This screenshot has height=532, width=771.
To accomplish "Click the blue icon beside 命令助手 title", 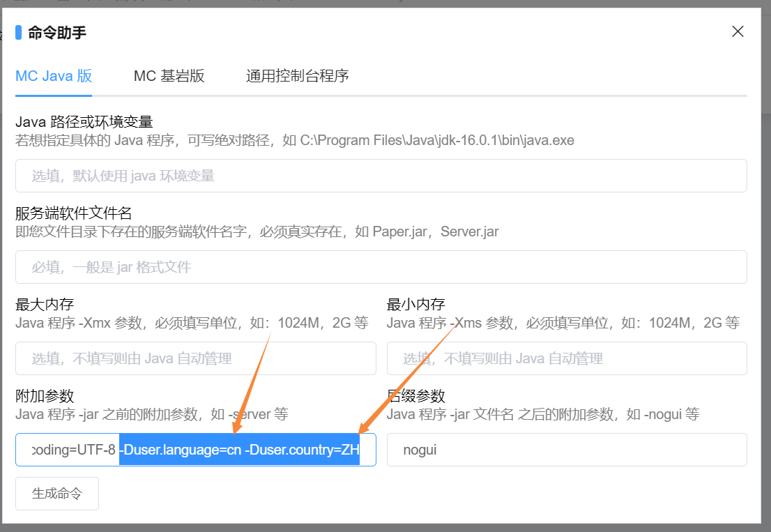I will pos(19,31).
